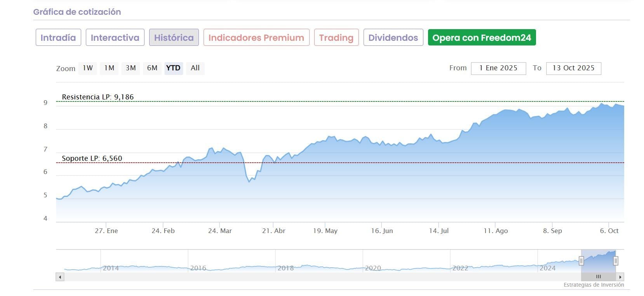Click the navigator right range handle
Viewport: 644px width, 296px height.
(x=616, y=261)
